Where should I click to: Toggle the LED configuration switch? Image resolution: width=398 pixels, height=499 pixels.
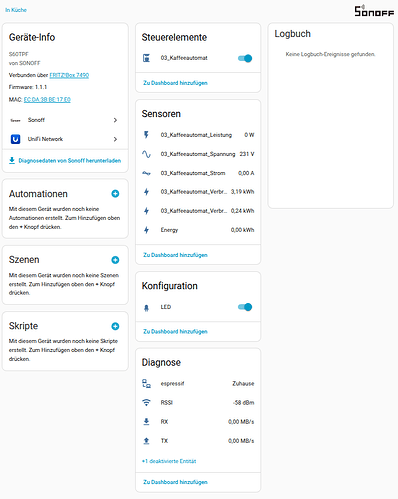(245, 307)
